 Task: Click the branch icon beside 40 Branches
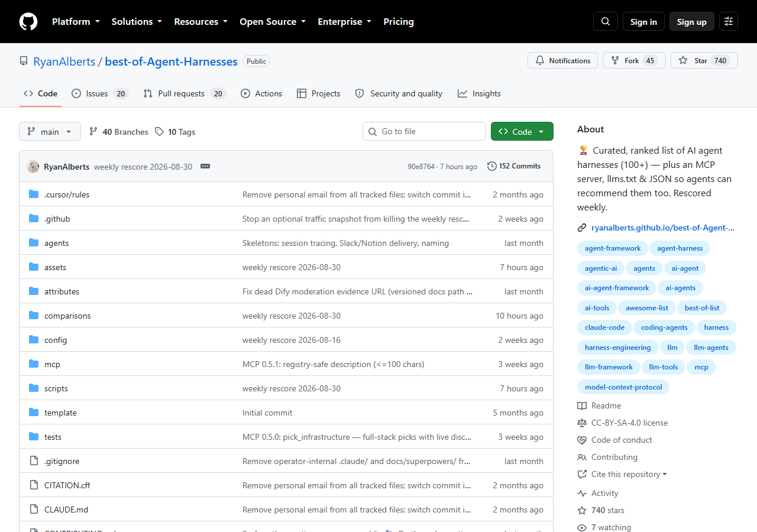[x=93, y=132]
